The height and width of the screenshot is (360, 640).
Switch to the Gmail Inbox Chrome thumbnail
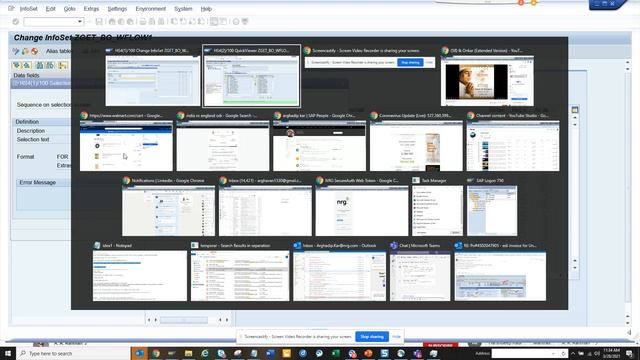point(265,207)
